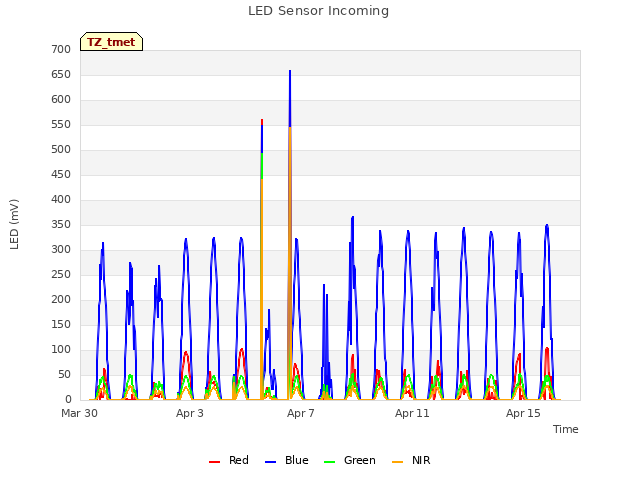640x480 pixels.
Task: Click the 350 y-axis tick label
Action: 61,224
